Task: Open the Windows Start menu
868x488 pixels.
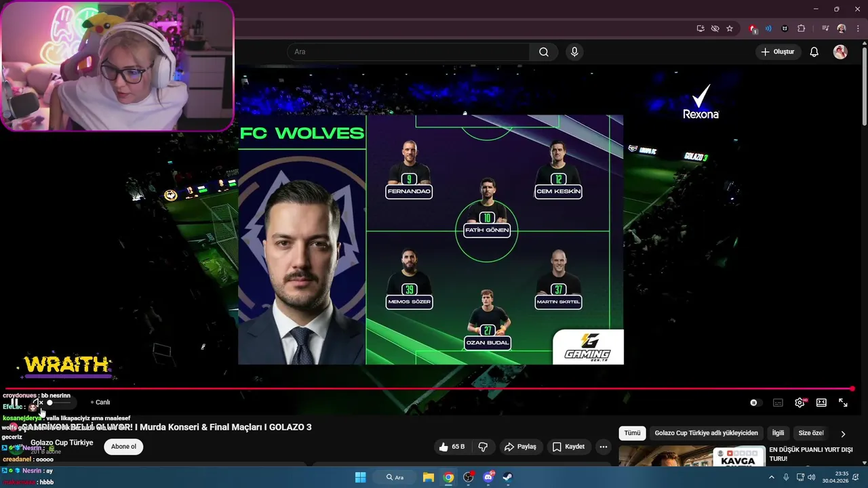Action: point(360,477)
